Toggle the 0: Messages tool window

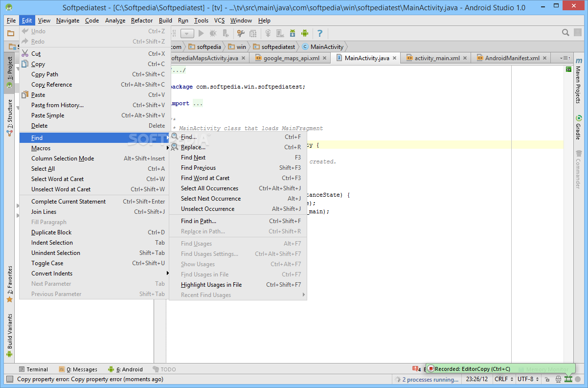[78, 369]
